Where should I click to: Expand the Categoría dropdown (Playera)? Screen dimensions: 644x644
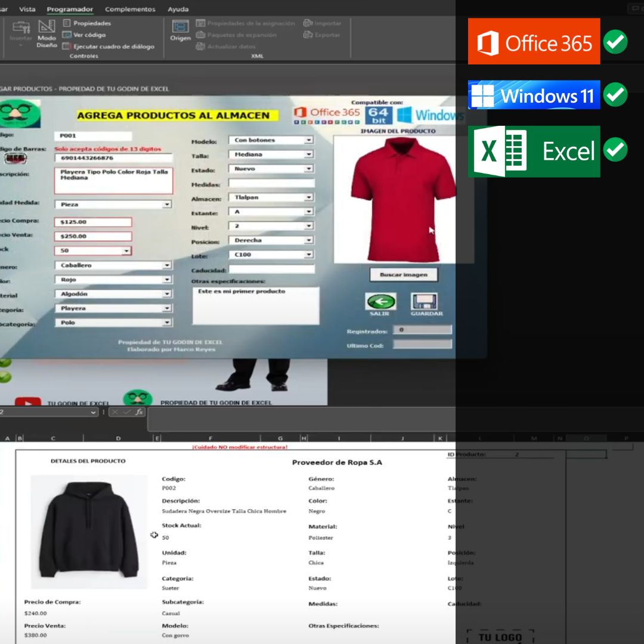coord(167,308)
